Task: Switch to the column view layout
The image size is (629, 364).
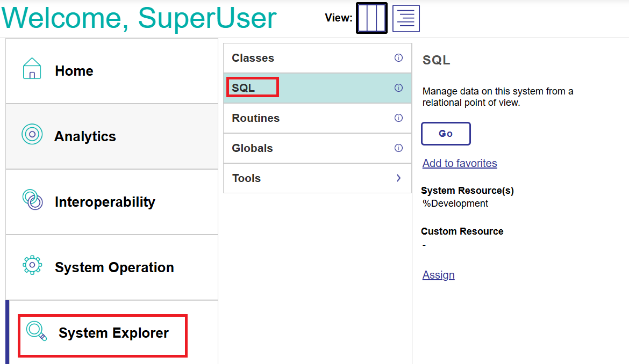Action: 371,18
